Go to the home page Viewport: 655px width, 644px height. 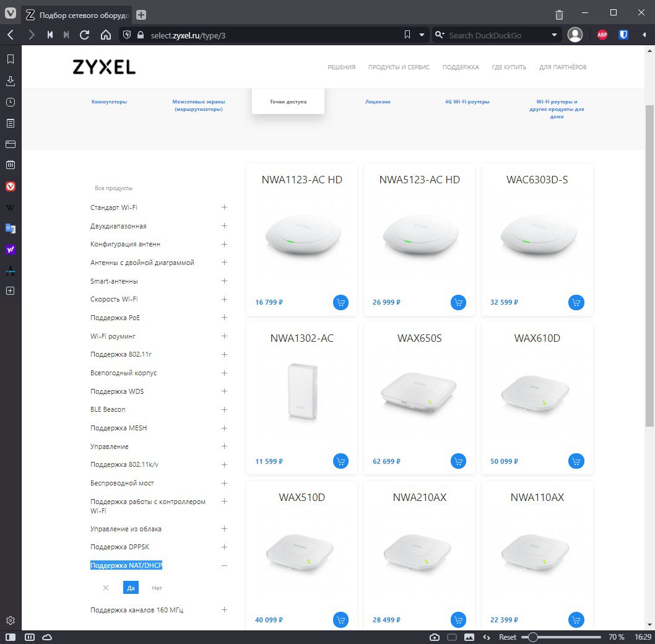point(106,35)
